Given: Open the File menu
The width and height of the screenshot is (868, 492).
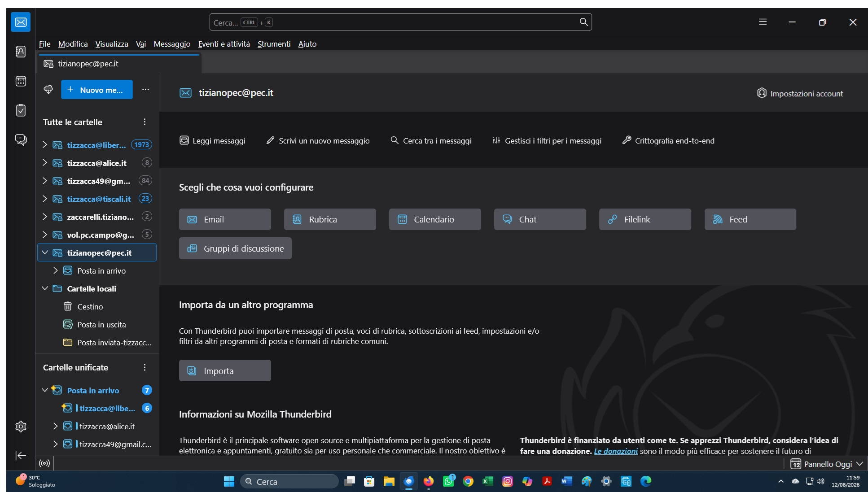Looking at the screenshot, I should [x=44, y=44].
